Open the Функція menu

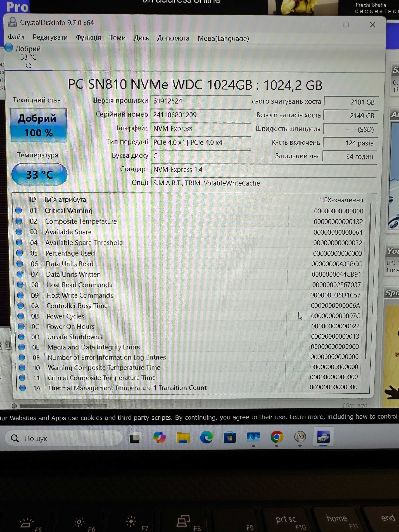click(x=88, y=37)
